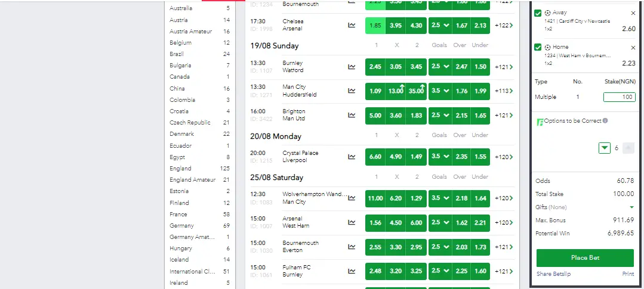Remove West Ham v Bournemouth selection with X
This screenshot has width=644, height=289.
633,48
